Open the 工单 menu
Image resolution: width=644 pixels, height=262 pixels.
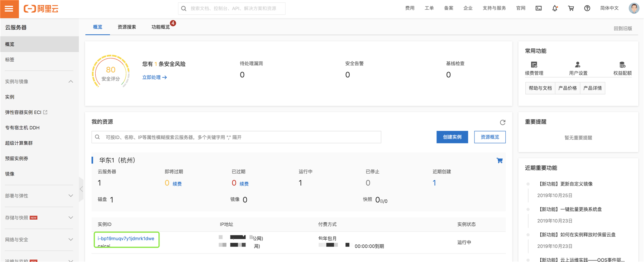(429, 8)
